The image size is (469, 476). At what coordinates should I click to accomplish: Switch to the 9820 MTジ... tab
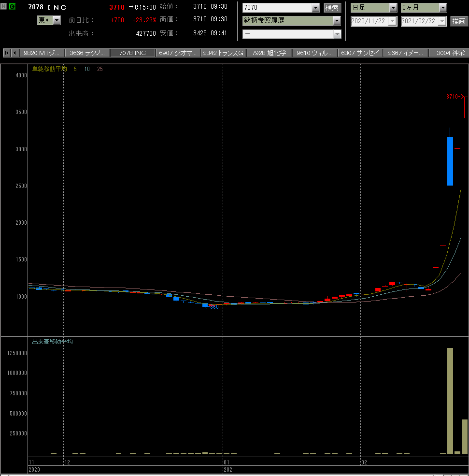42,53
